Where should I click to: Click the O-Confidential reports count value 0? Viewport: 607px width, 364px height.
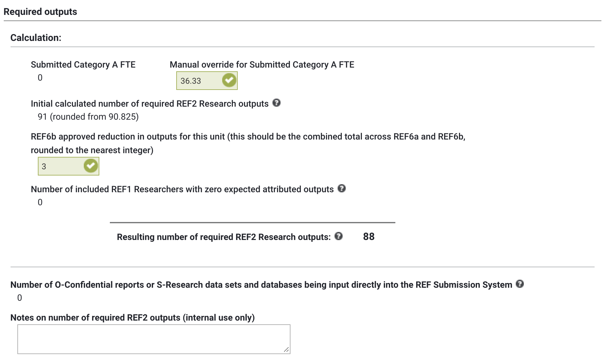tap(20, 298)
